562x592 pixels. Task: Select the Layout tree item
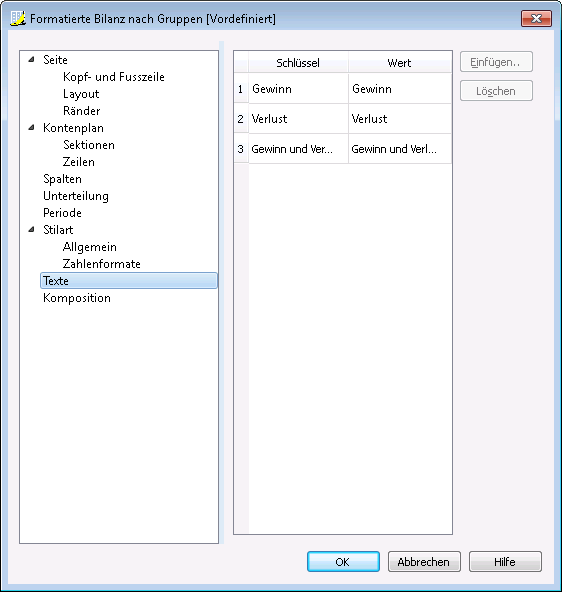pyautogui.click(x=81, y=94)
